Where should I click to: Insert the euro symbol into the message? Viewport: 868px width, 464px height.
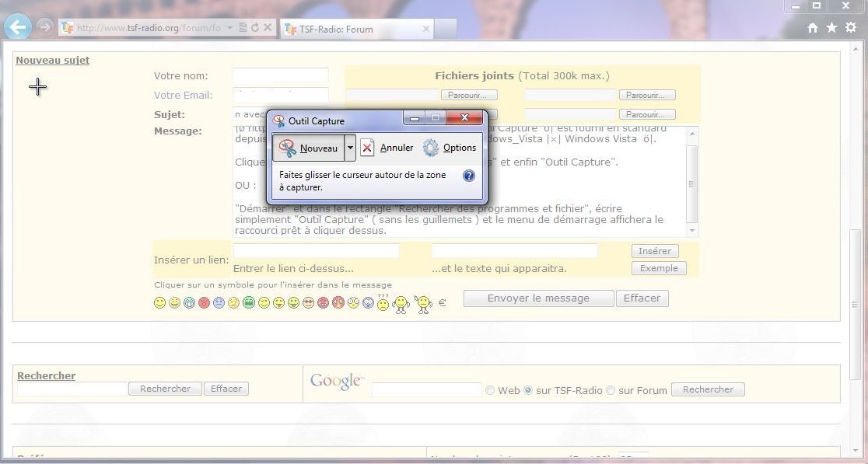click(x=442, y=302)
